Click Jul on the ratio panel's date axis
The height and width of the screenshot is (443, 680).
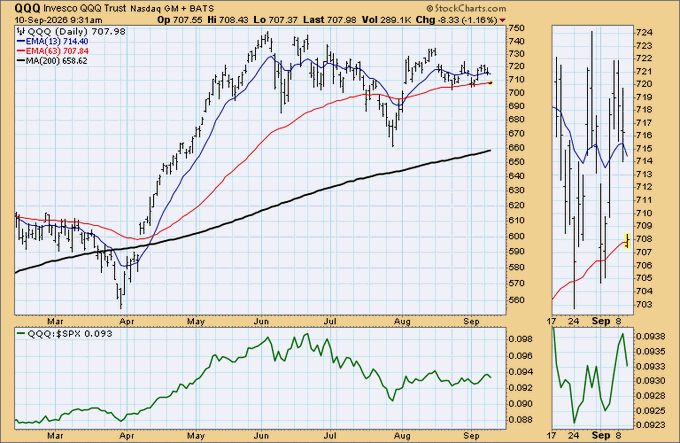(x=330, y=435)
